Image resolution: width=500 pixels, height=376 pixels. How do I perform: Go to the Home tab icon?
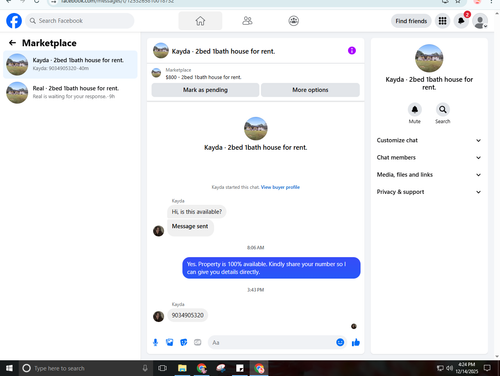(200, 21)
